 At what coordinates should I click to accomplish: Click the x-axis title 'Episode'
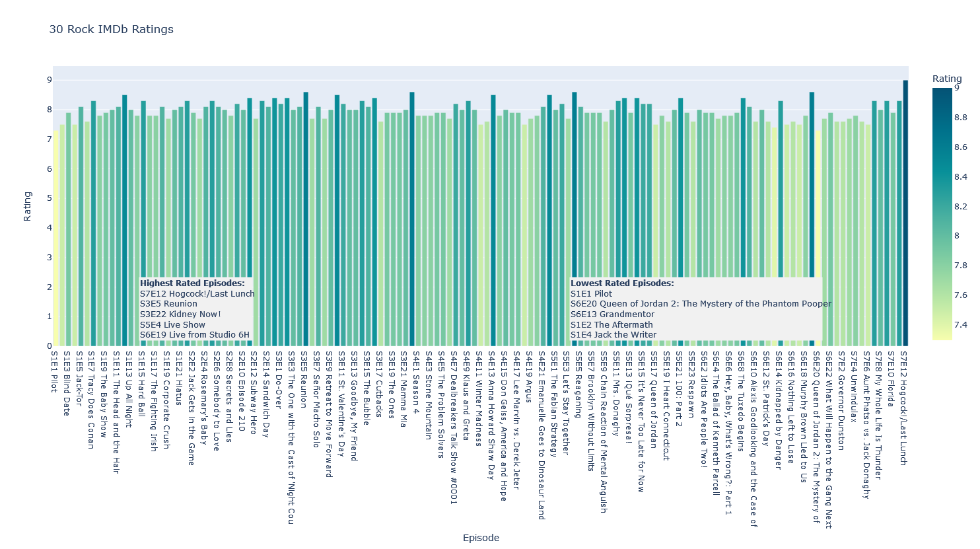coord(481,538)
